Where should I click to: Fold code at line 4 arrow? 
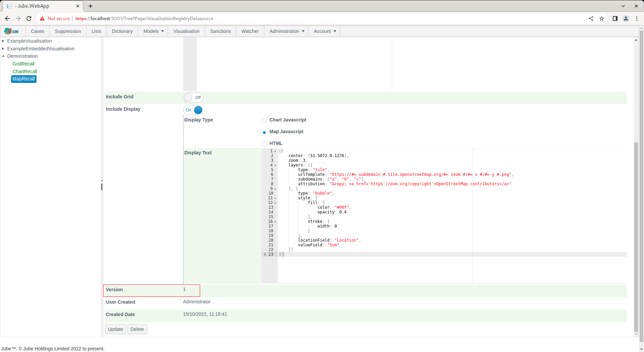[x=275, y=165]
